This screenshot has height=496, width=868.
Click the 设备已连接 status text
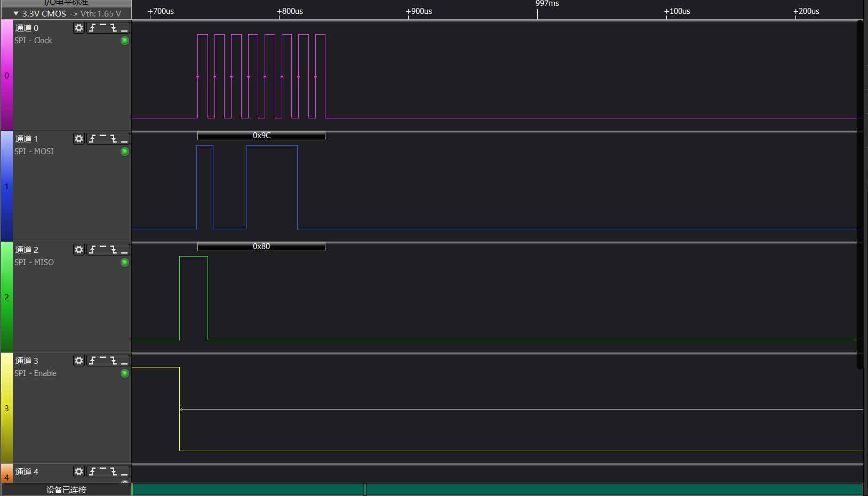pyautogui.click(x=66, y=490)
